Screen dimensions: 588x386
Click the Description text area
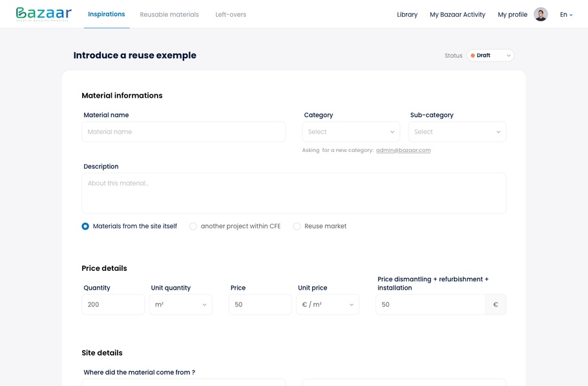(x=293, y=193)
